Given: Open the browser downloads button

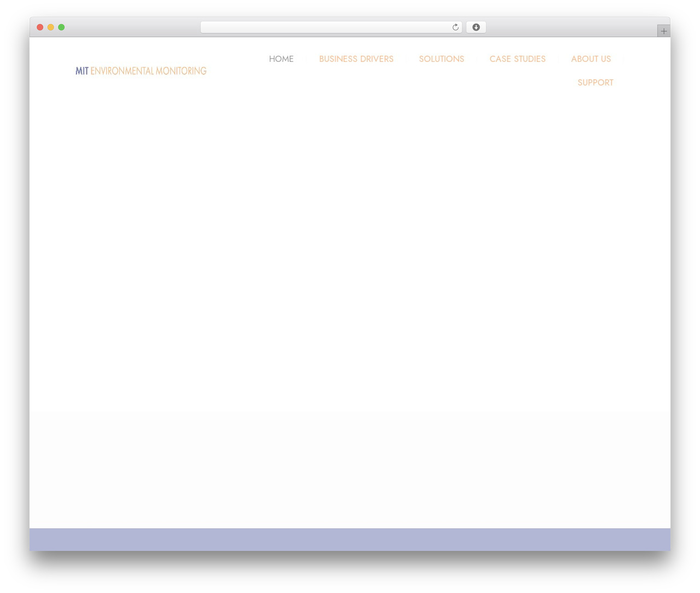Looking at the screenshot, I should pos(476,27).
